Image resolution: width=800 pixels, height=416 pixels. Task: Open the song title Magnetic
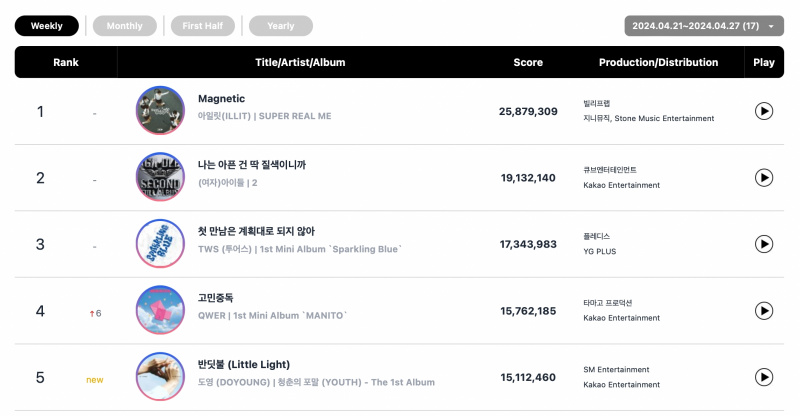[x=221, y=99]
